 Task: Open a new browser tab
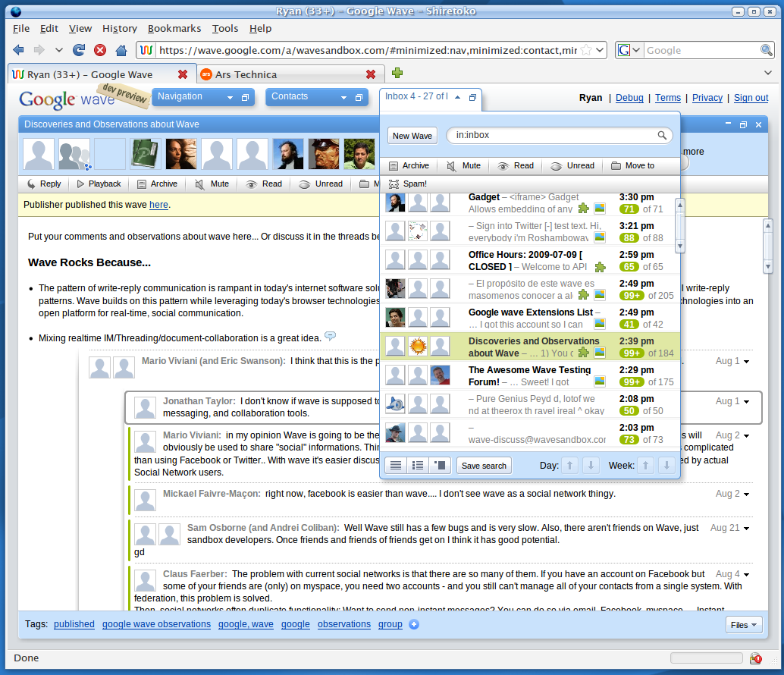397,74
